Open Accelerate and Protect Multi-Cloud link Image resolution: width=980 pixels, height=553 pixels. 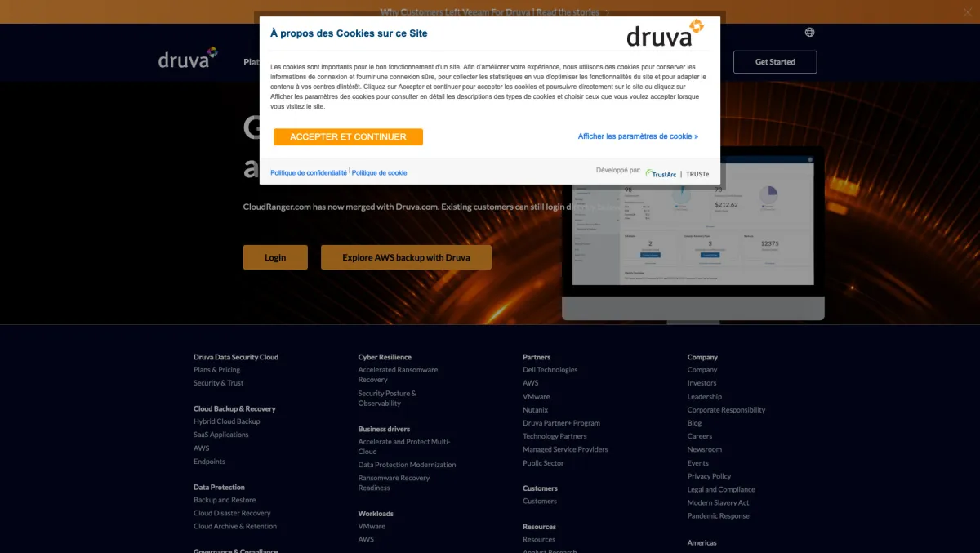404,446
